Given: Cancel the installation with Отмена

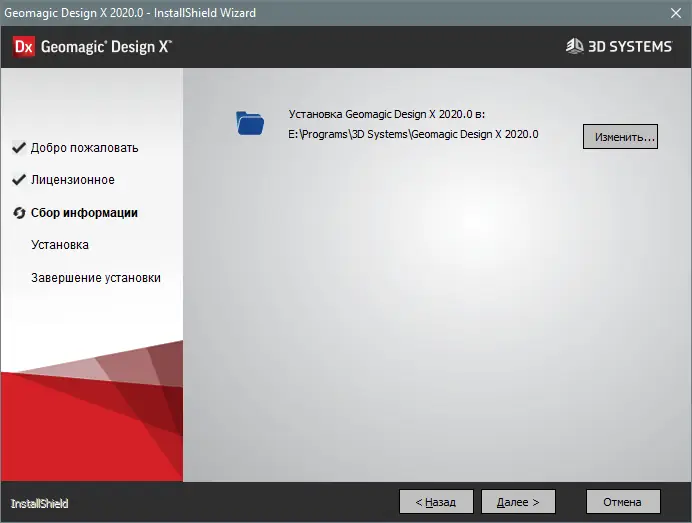Looking at the screenshot, I should click(x=623, y=502).
